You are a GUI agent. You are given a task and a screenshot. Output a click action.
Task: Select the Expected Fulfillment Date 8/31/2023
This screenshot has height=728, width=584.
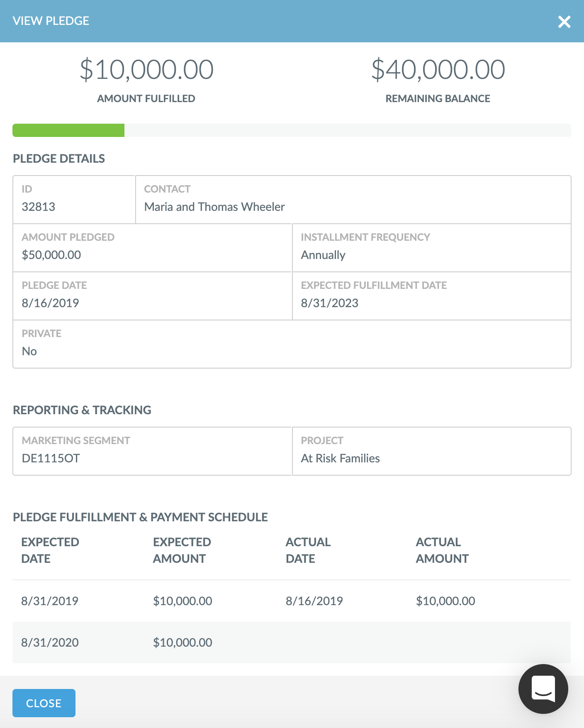coord(330,303)
